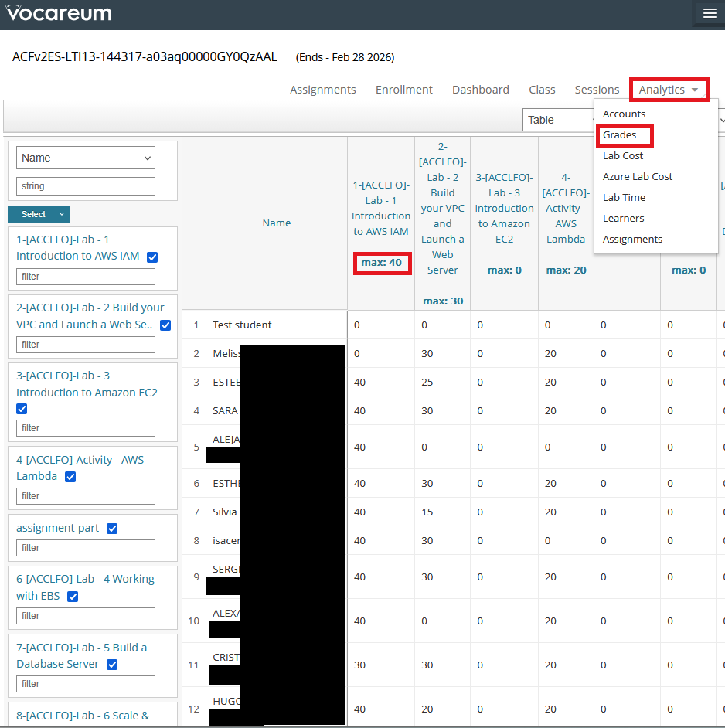
Task: Uncheck Lab 1 Introduction to AWS IAM checkbox
Action: (x=152, y=257)
